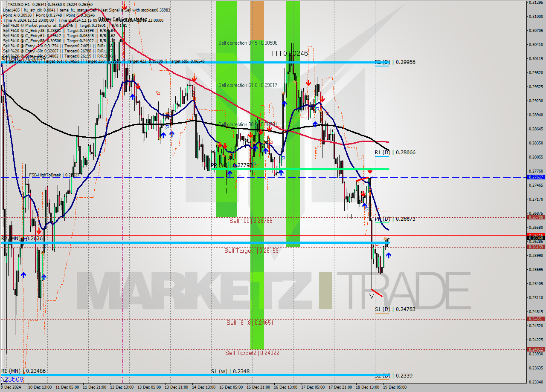Viewport: 546px width, 392px height.
Task: Click the '12 Dec 13:00' time axis label
Action: coord(122,387)
